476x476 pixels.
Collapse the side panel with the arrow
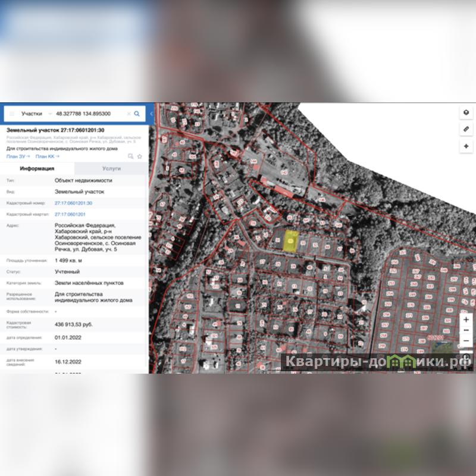151,113
